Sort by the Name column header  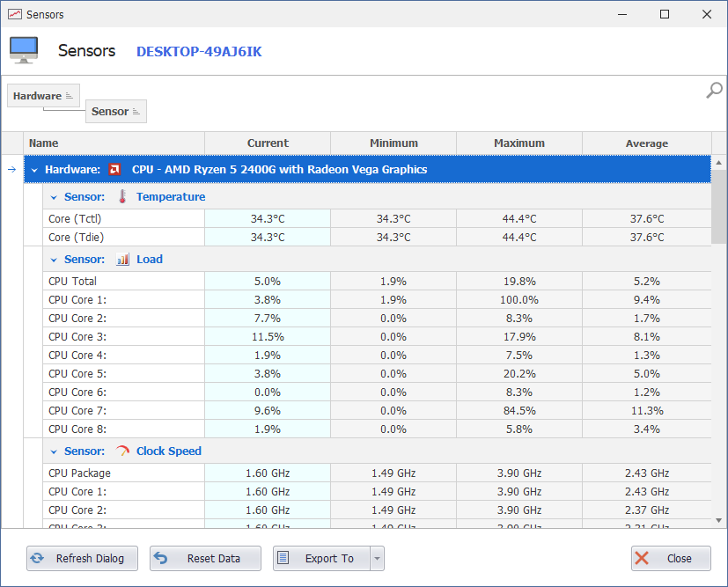pyautogui.click(x=114, y=143)
